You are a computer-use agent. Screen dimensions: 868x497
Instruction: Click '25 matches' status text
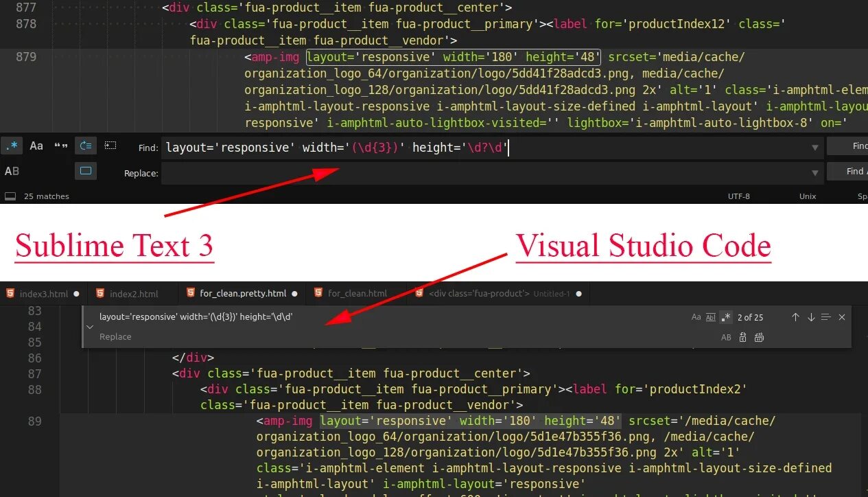[47, 196]
